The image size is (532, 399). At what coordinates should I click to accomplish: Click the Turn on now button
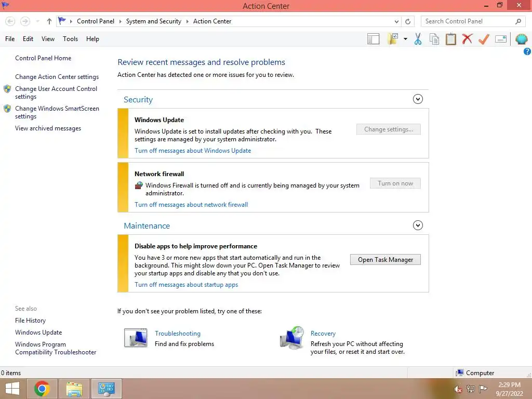(395, 183)
